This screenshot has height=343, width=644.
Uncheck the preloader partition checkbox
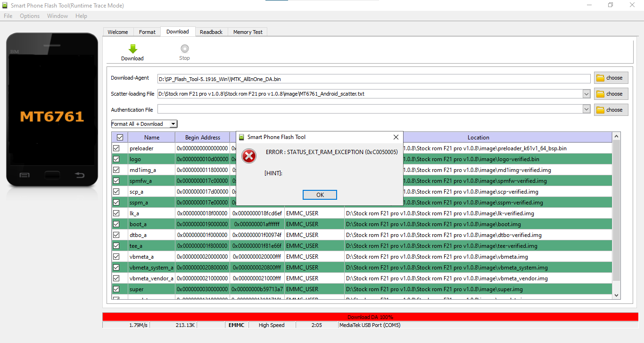click(x=116, y=148)
